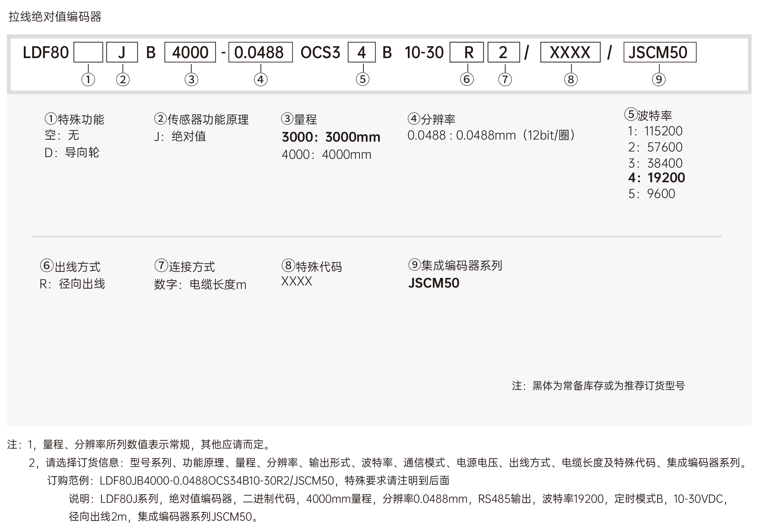Click the last line 径向出线2m
The width and height of the screenshot is (760, 532).
coord(163,517)
